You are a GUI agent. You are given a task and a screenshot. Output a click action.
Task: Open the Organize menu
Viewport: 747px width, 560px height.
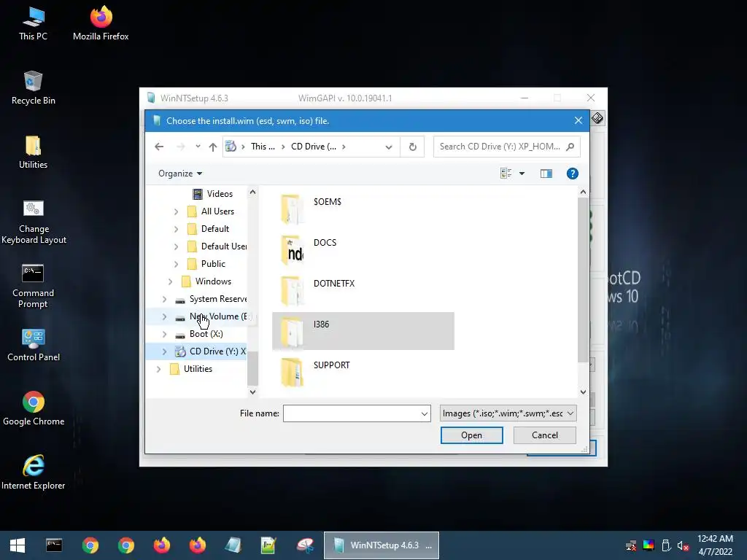(x=180, y=174)
